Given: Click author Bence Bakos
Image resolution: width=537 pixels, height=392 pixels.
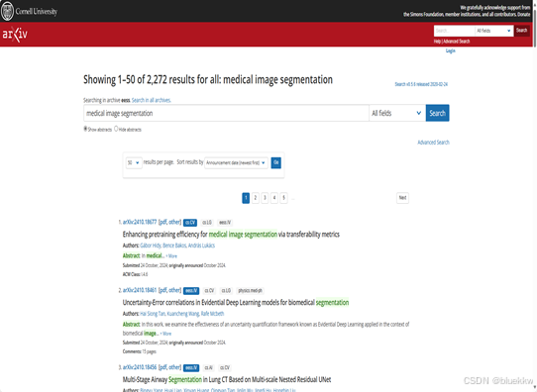Looking at the screenshot, I should point(174,245).
